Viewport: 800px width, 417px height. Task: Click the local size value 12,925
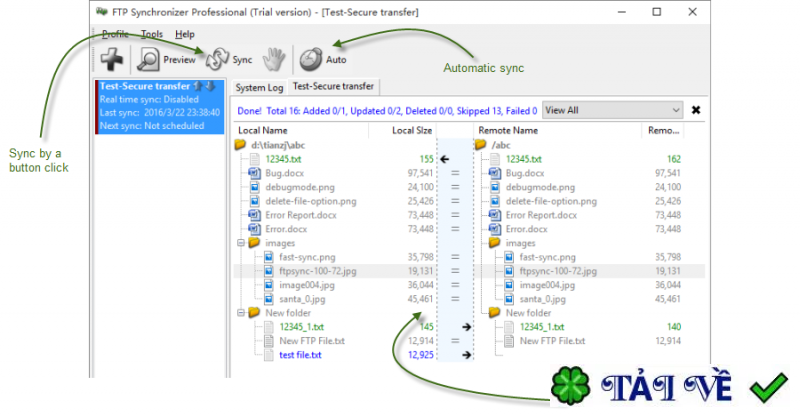click(420, 355)
